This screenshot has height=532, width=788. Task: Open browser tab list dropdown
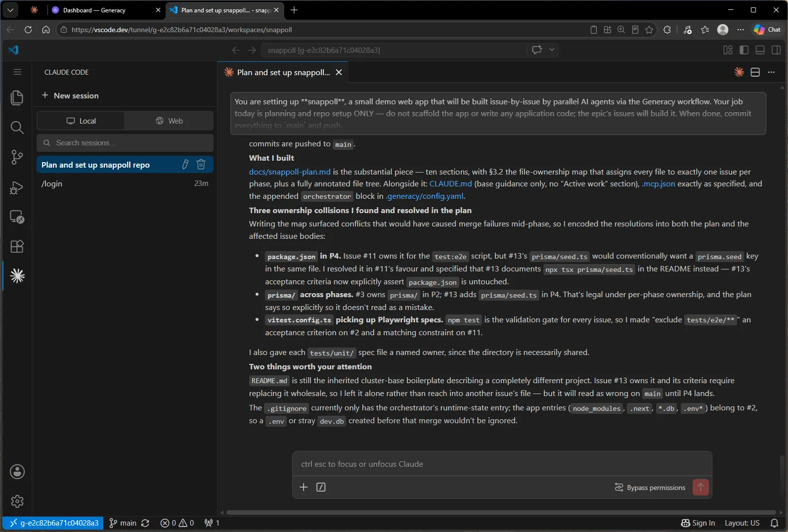pos(10,10)
